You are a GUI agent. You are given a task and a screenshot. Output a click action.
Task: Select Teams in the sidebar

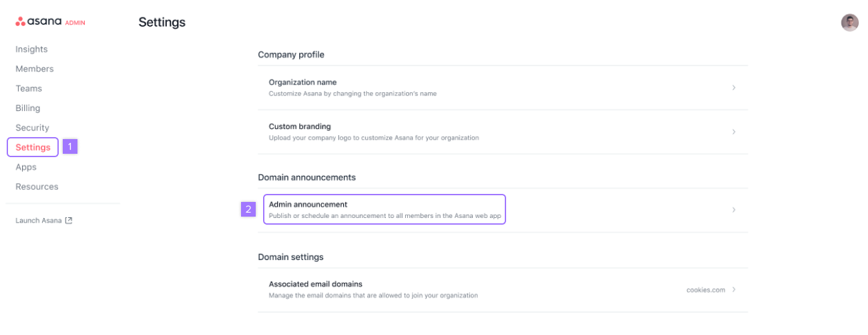[x=29, y=88]
